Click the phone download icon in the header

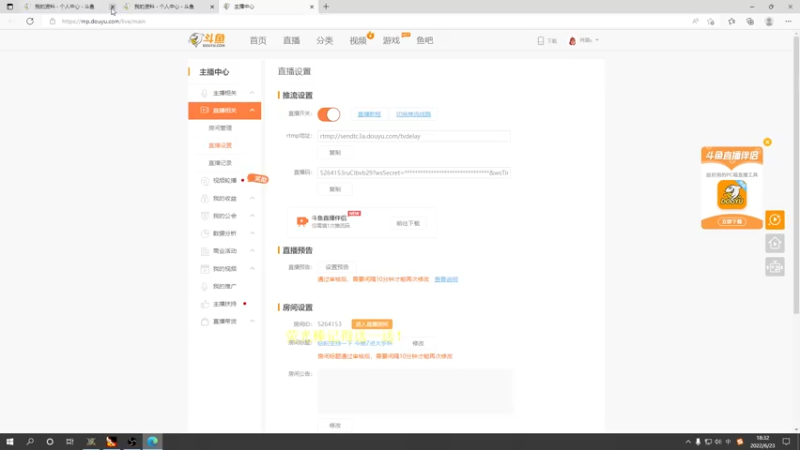(x=541, y=40)
